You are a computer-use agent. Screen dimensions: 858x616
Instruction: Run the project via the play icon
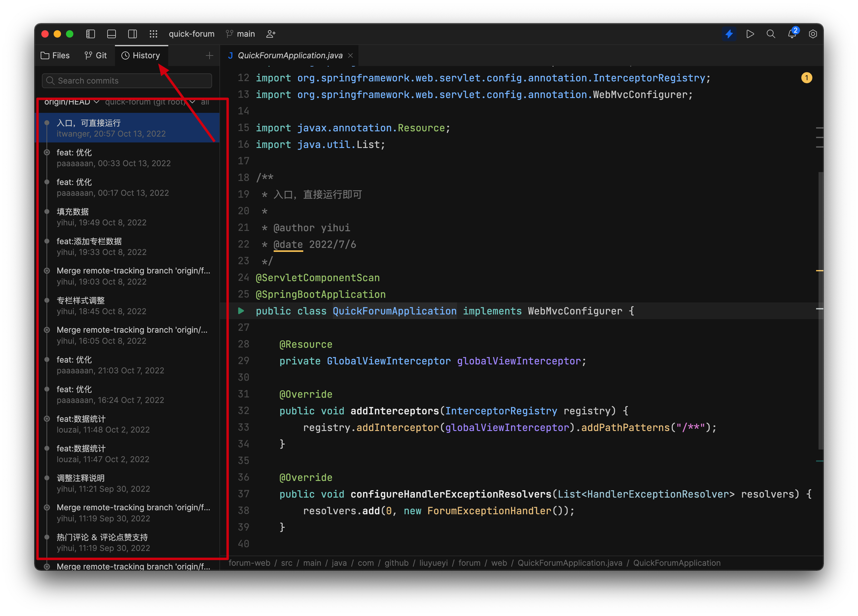(x=750, y=34)
